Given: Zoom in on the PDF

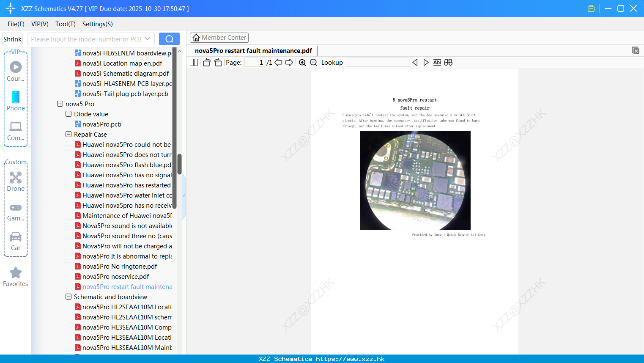Looking at the screenshot, I should click(x=302, y=63).
